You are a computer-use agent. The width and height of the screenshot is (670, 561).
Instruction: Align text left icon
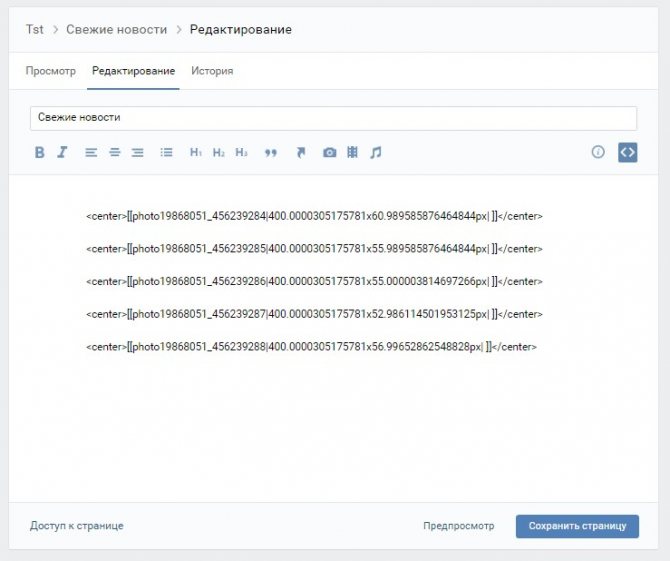tap(91, 152)
